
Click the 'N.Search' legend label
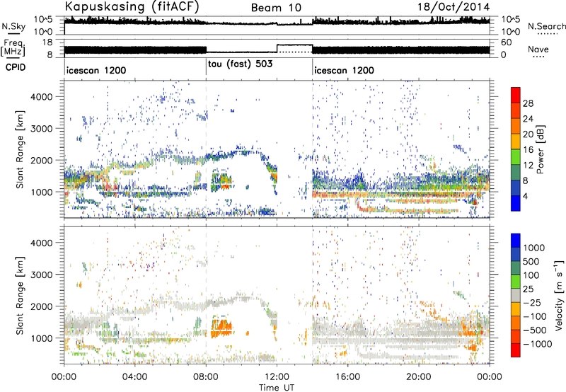coord(546,26)
